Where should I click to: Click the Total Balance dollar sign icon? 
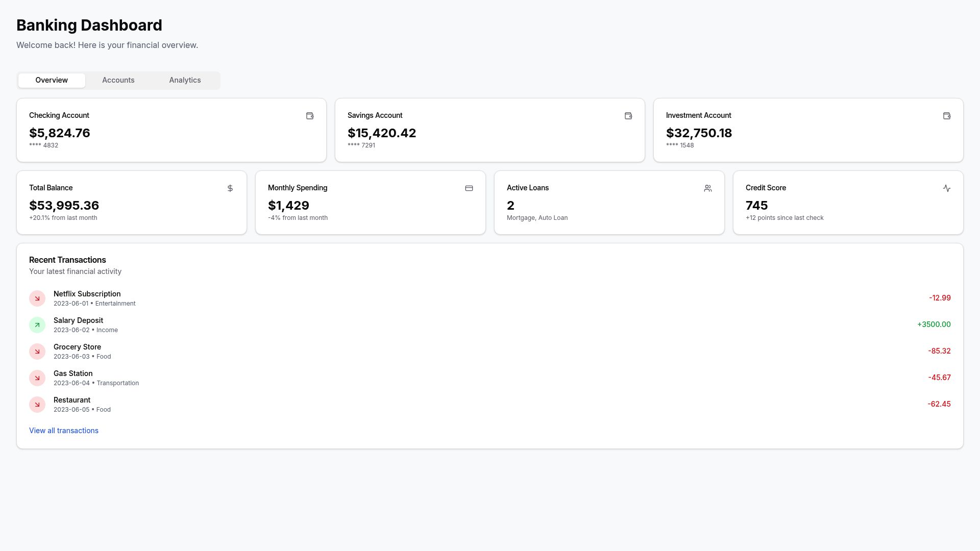[x=230, y=188]
